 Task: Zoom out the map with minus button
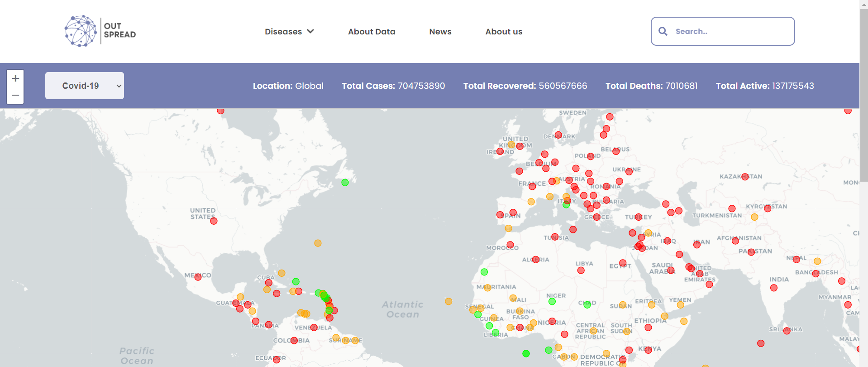pos(15,95)
